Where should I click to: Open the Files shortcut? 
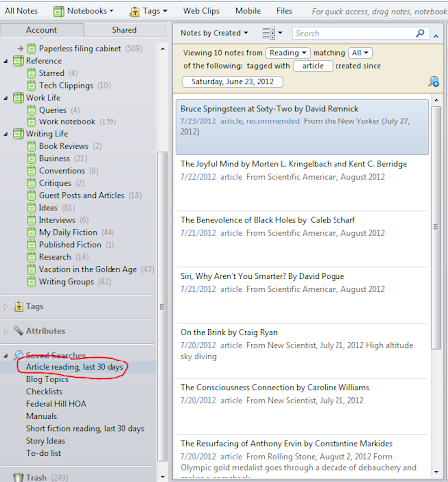(x=284, y=11)
